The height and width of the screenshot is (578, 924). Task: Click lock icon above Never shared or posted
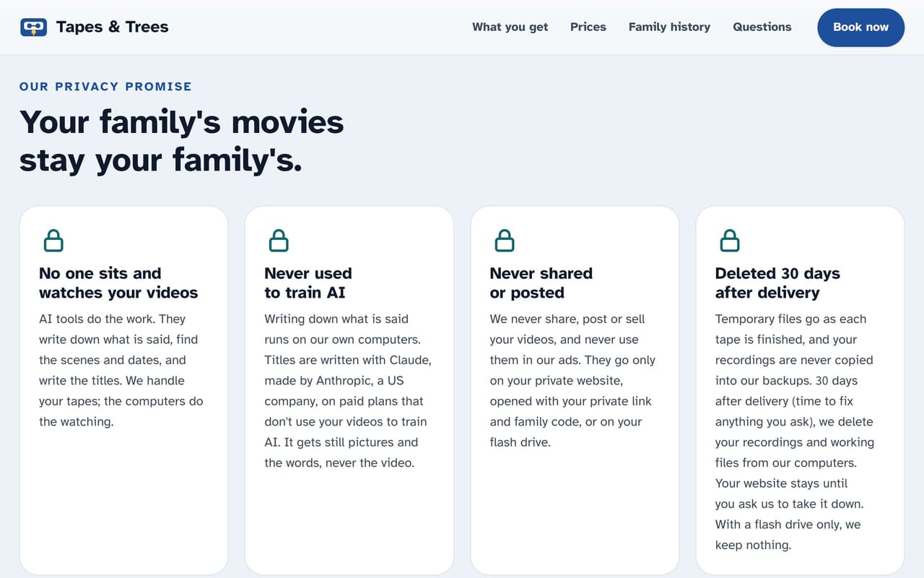click(505, 241)
